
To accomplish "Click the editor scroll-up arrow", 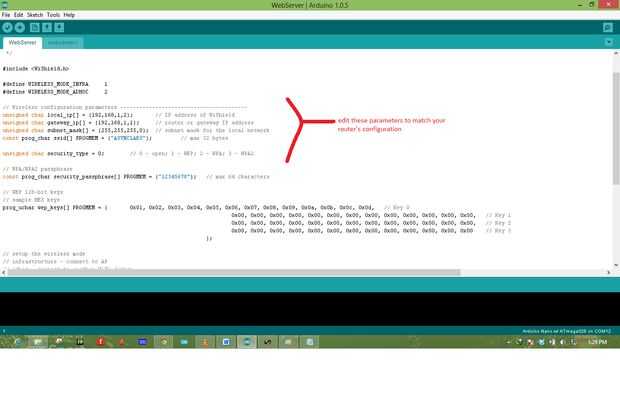I will [616, 53].
